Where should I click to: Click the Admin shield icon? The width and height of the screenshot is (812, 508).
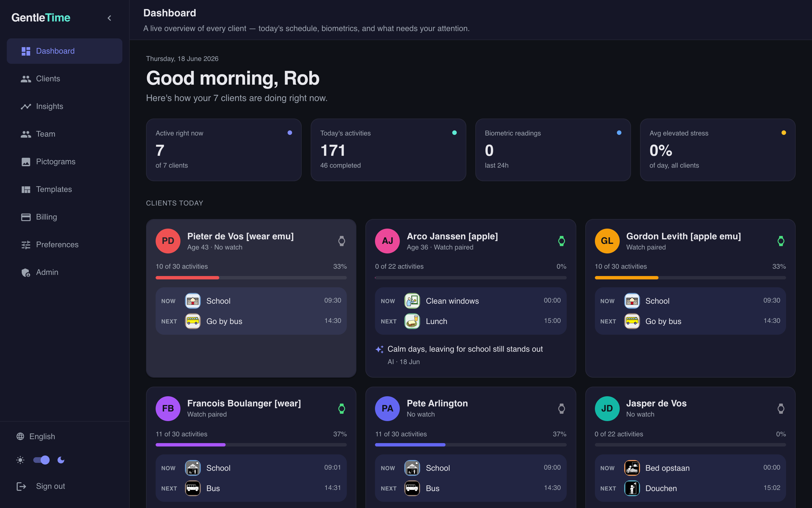tap(26, 272)
